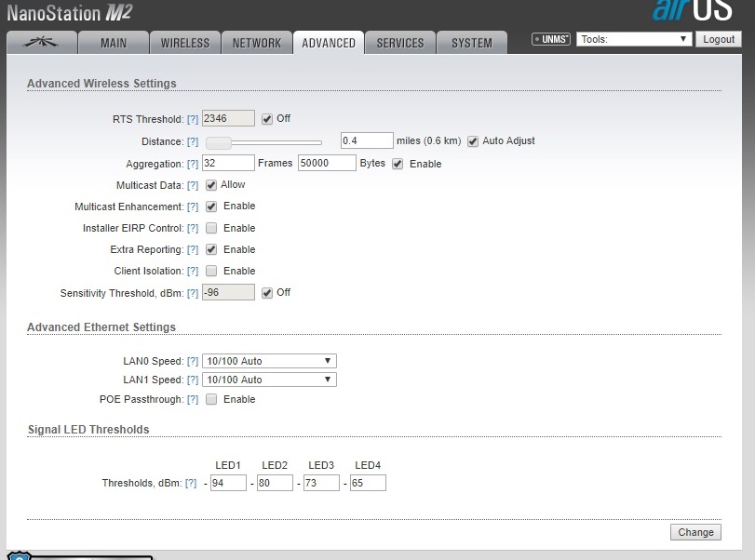
Task: Open LED Thresholds help link
Action: 191,483
